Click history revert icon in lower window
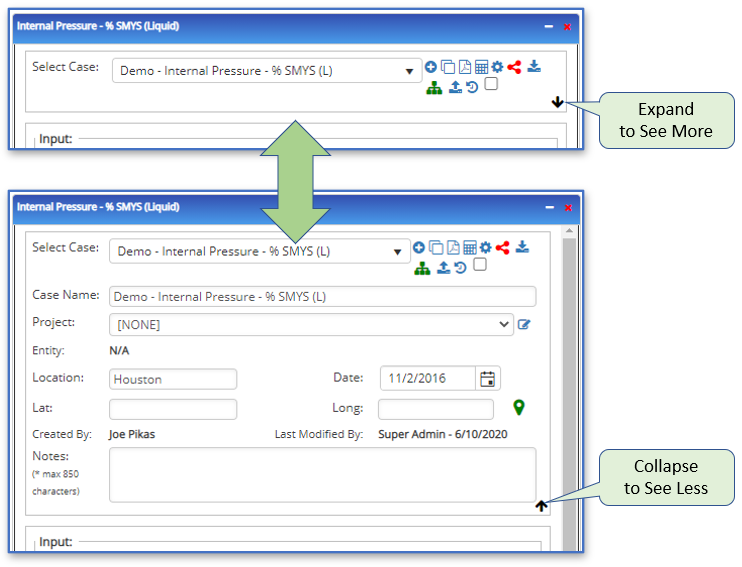The image size is (742, 567). (460, 267)
